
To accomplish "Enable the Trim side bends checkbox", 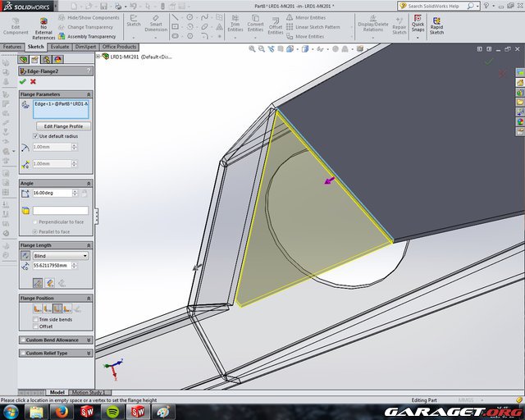I will click(35, 319).
